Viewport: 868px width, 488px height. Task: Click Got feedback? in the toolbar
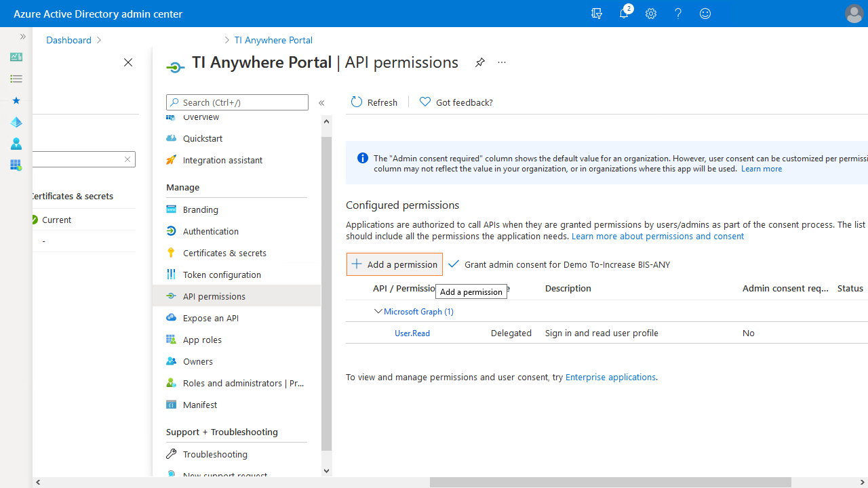click(456, 102)
